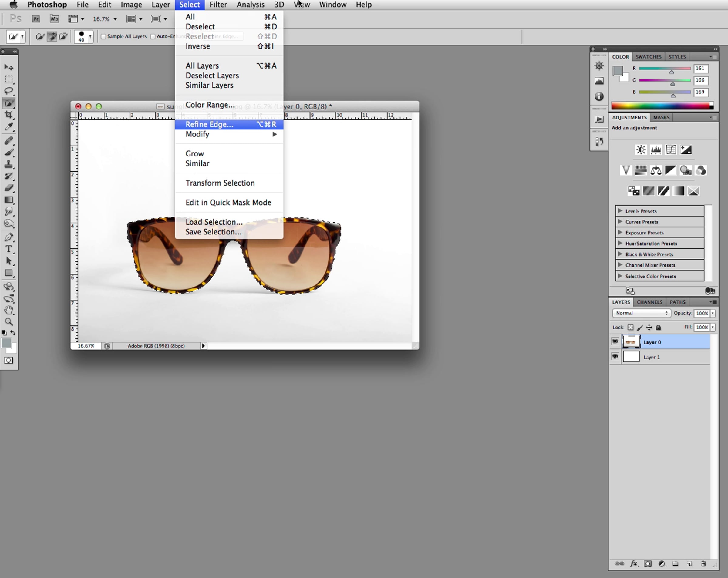Choose Save Selection from Select menu
This screenshot has width=728, height=578.
tap(229, 232)
